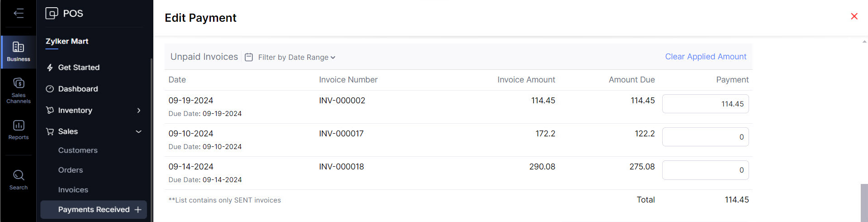Expand the Inventory submenu
The width and height of the screenshot is (868, 222).
pos(138,111)
